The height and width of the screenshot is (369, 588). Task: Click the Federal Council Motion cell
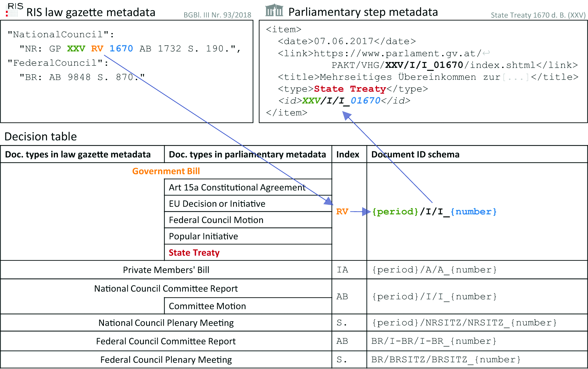(216, 220)
